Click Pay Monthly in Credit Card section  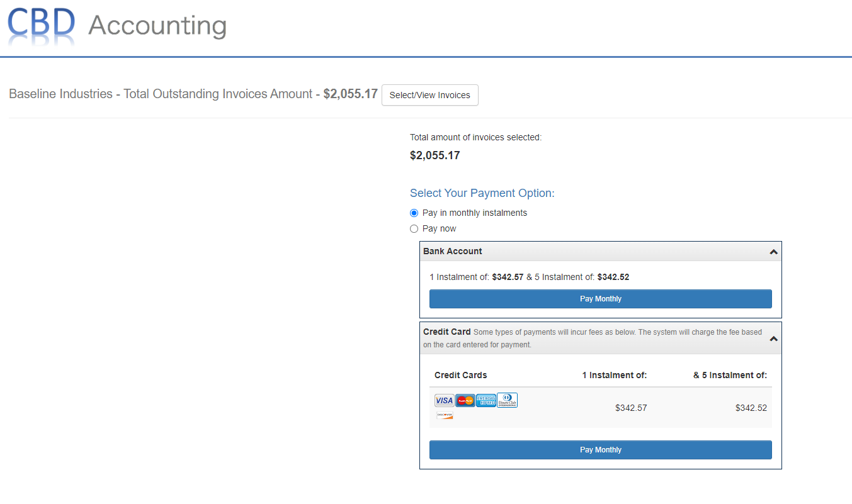pyautogui.click(x=600, y=449)
